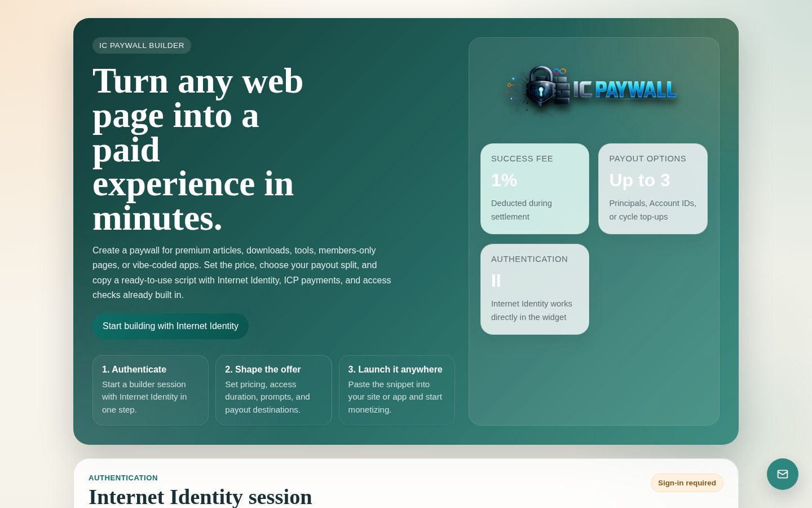Select the '1. Authenticate' step card
The height and width of the screenshot is (508, 812).
coord(151,390)
